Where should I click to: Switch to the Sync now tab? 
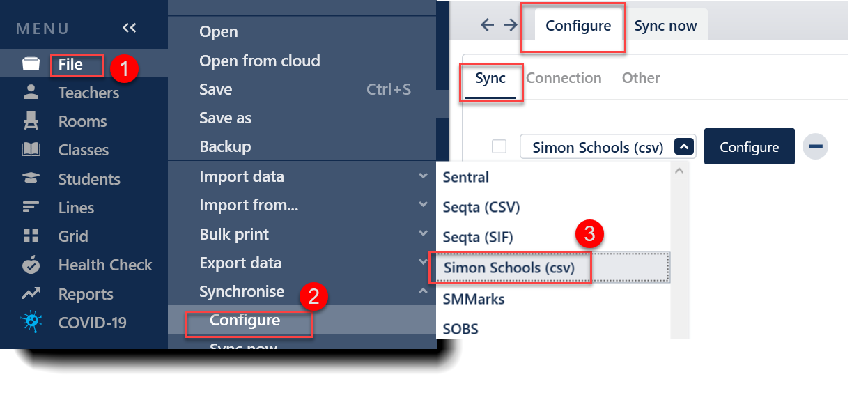coord(665,26)
